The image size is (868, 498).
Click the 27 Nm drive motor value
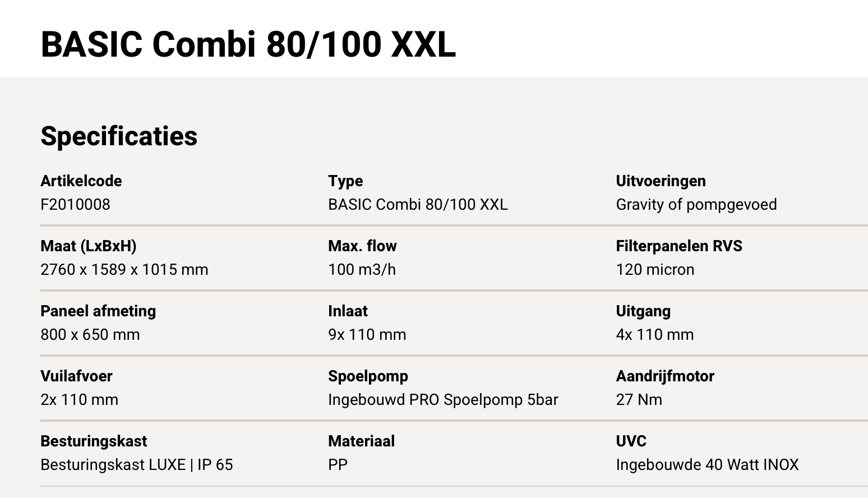tap(639, 399)
